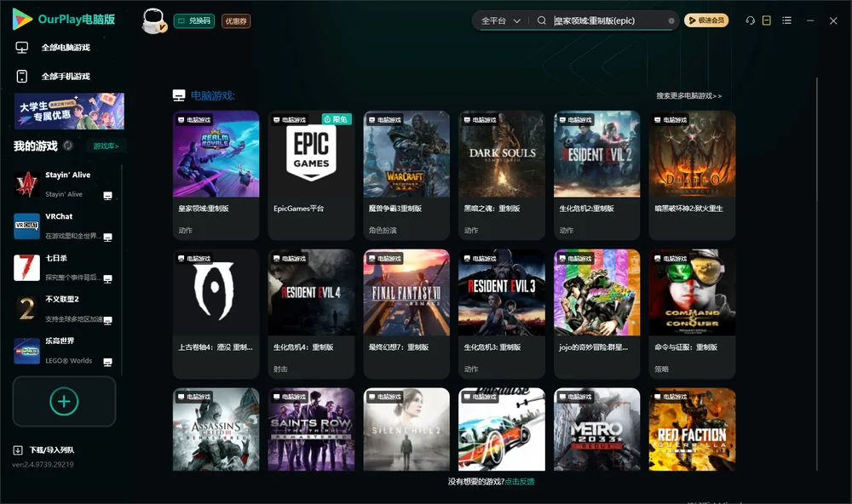This screenshot has width=852, height=504.
Task: Click PC icon beside VRChat entry
Action: 107,238
